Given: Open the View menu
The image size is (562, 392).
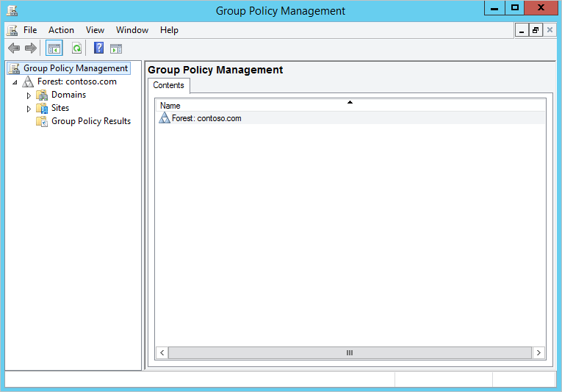Looking at the screenshot, I should coord(95,30).
